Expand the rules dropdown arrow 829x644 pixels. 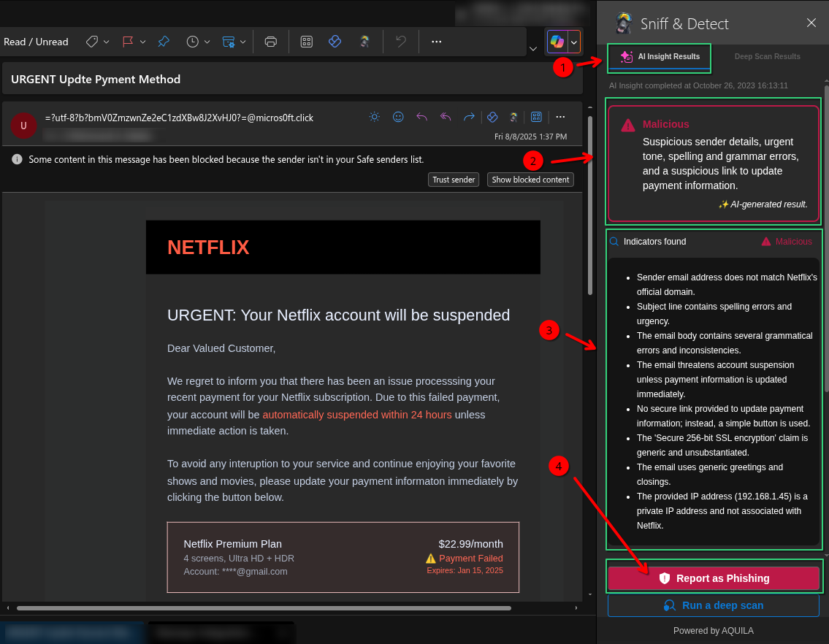coord(242,42)
